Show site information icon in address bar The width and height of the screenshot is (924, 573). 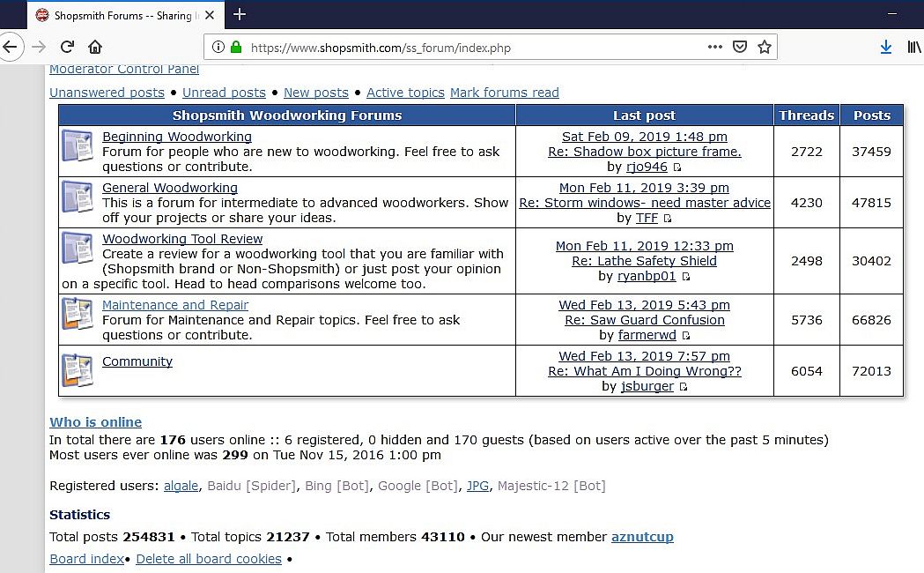click(x=218, y=47)
